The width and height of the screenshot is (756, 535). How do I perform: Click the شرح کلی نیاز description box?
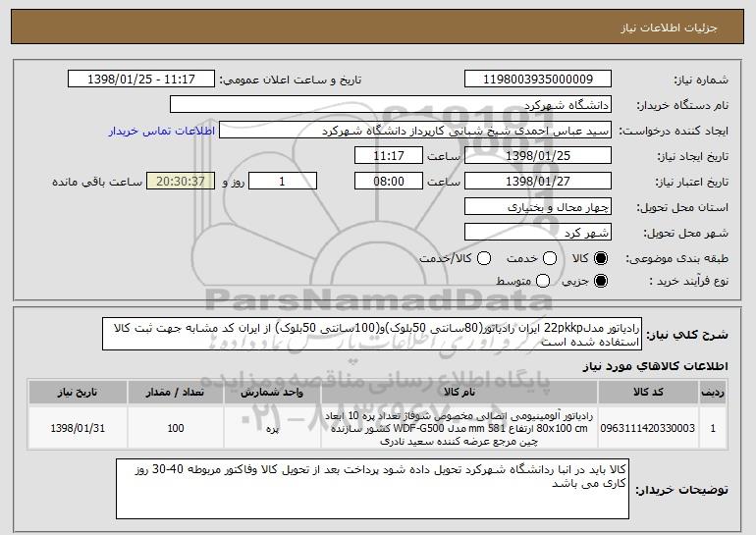pos(372,334)
